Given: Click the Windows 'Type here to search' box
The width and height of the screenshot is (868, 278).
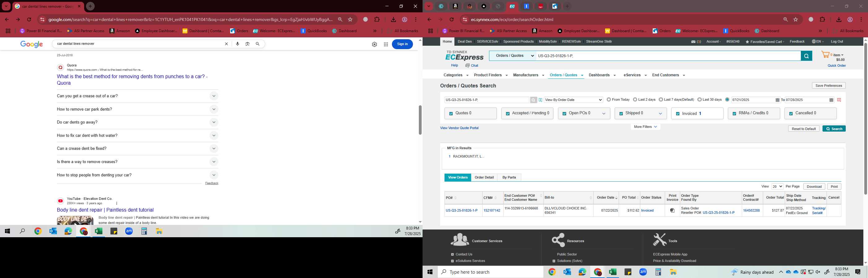Looking at the screenshot, I should point(490,272).
